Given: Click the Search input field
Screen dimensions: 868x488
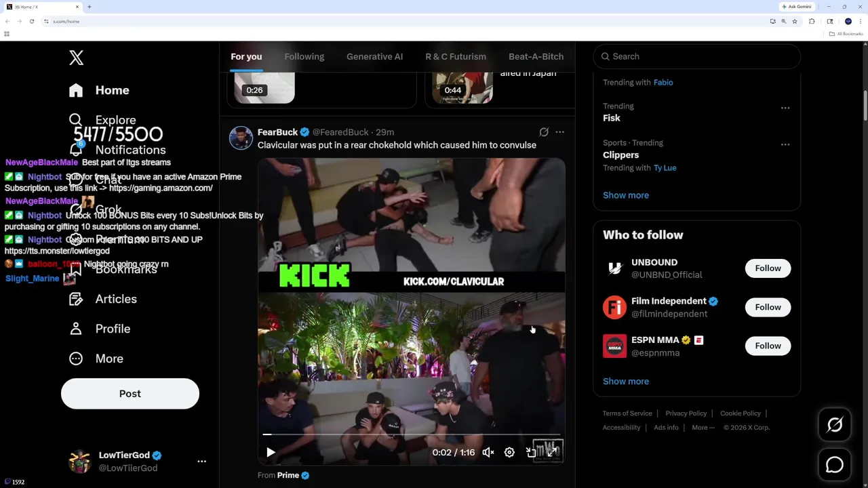Looking at the screenshot, I should [697, 56].
